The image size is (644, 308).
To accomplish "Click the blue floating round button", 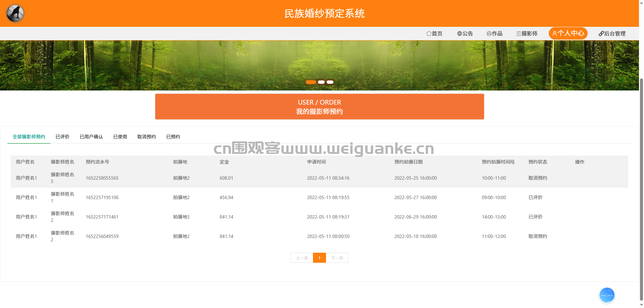I will pos(607,295).
